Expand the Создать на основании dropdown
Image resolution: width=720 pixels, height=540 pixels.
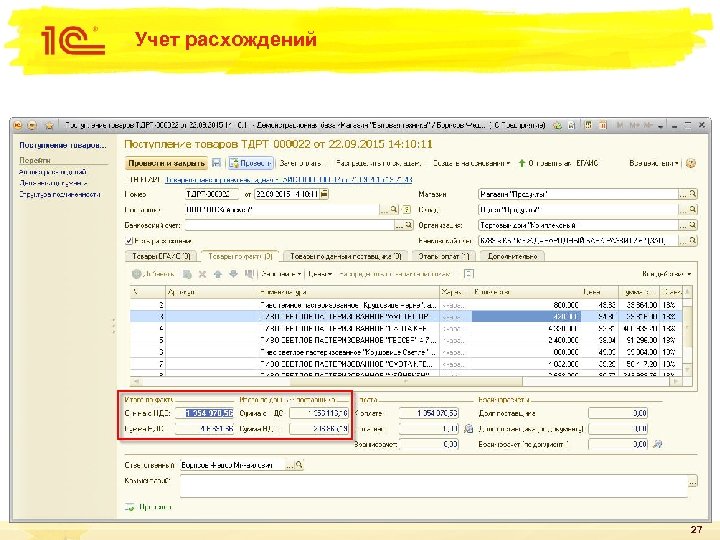[x=472, y=163]
